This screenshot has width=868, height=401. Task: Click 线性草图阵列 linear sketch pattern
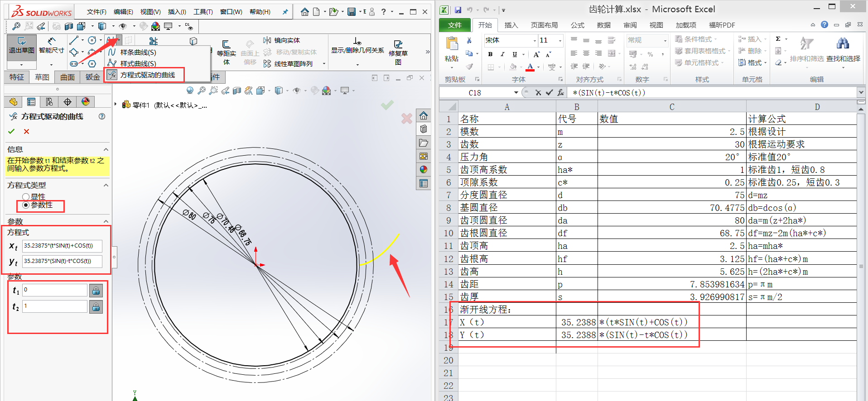tap(288, 64)
